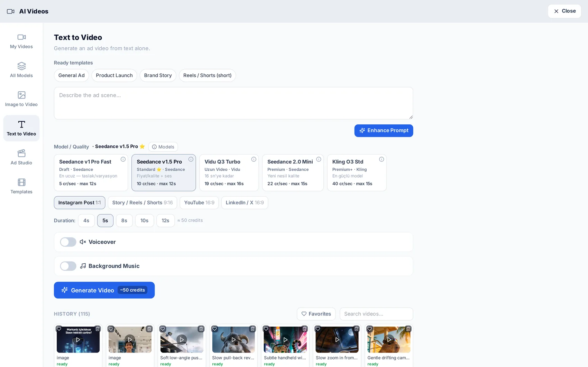Play the 'Subtle handheld wi...' video
The height and width of the screenshot is (367, 588).
tap(285, 340)
